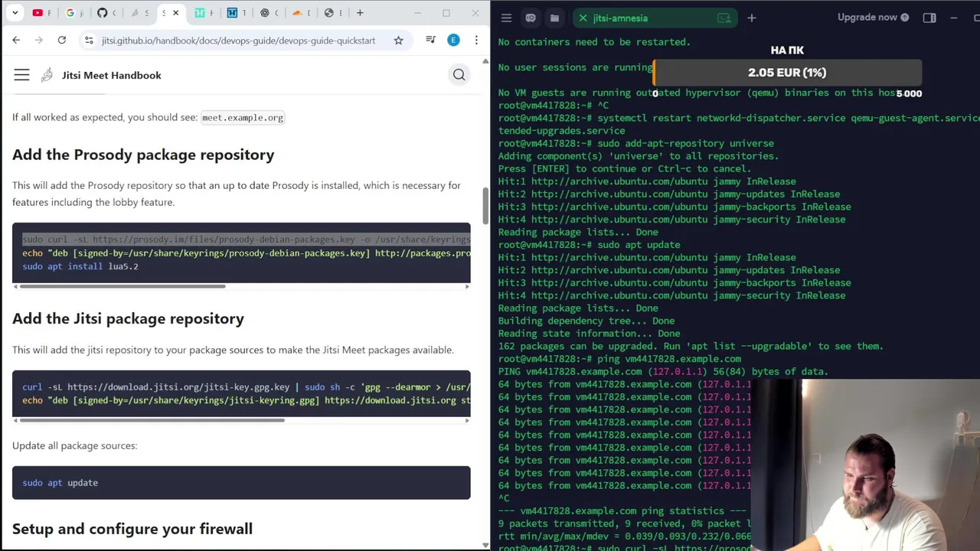980x551 pixels.
Task: Go back in the browser
Action: [x=16, y=41]
